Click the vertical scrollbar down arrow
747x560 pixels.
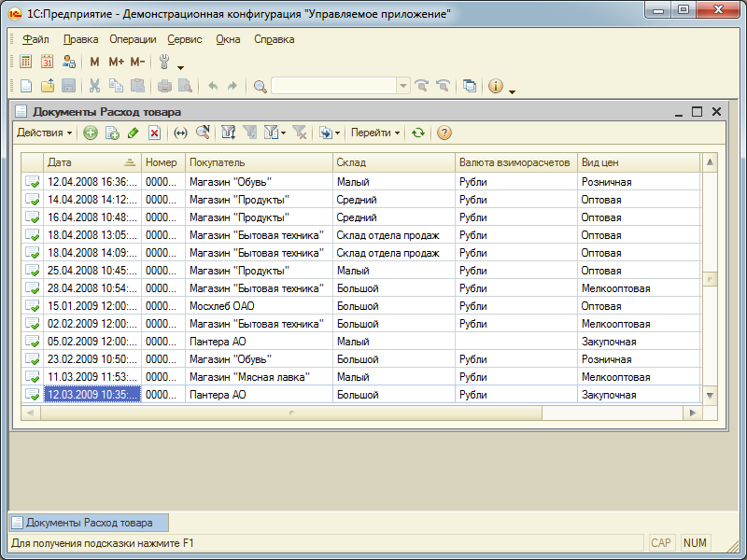point(710,396)
